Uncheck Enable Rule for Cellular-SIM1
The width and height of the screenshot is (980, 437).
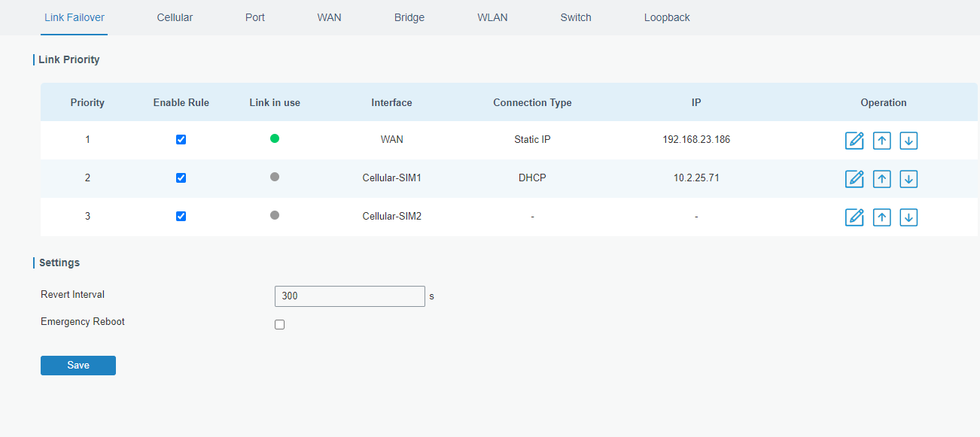point(181,178)
